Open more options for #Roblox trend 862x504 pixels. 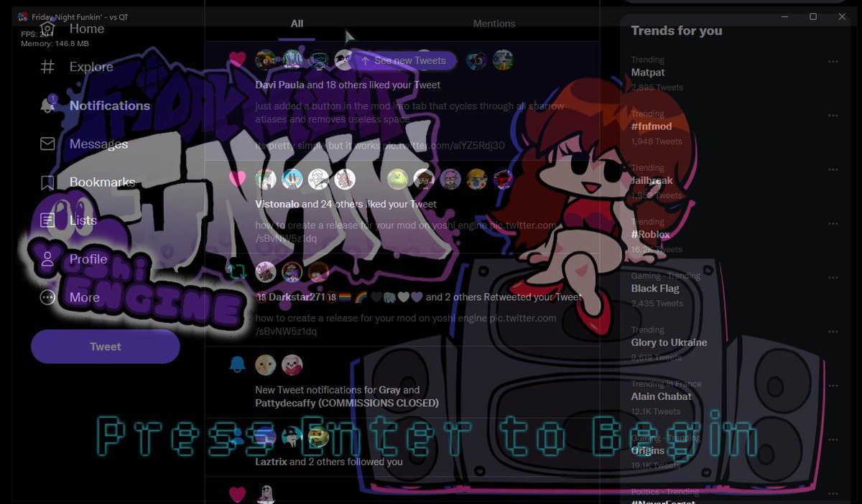pyautogui.click(x=833, y=223)
